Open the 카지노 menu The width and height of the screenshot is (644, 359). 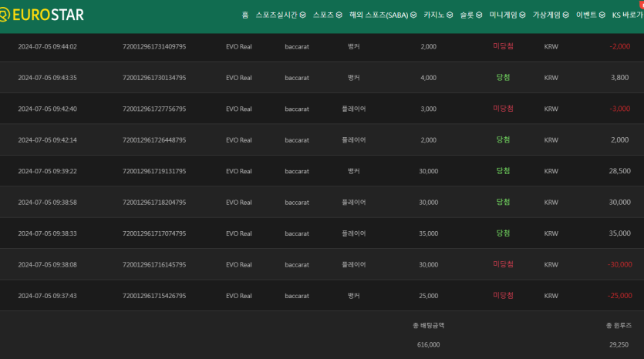(434, 15)
